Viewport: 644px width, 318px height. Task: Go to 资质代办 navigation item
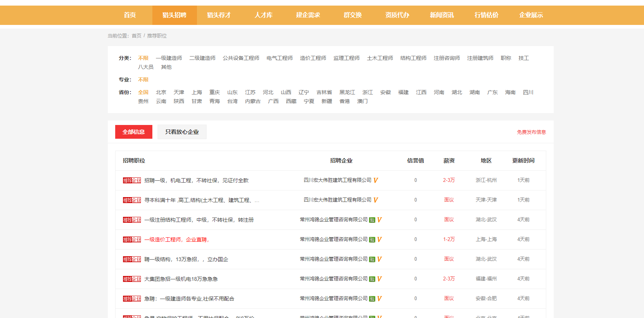click(397, 15)
